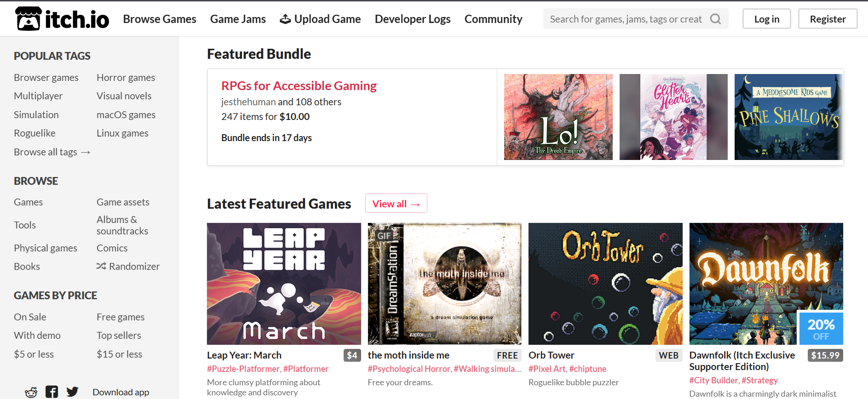Click the $15.99 price badge
868x399 pixels.
tap(825, 355)
